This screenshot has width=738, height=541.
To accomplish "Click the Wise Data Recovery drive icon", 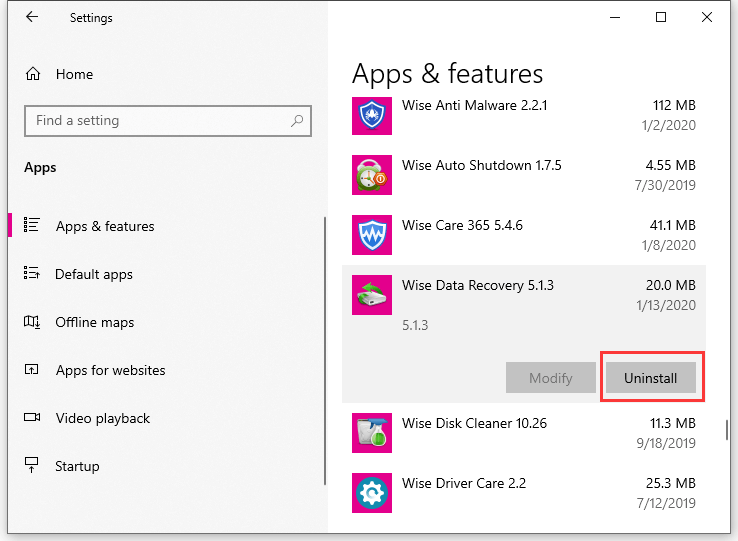I will (x=372, y=295).
